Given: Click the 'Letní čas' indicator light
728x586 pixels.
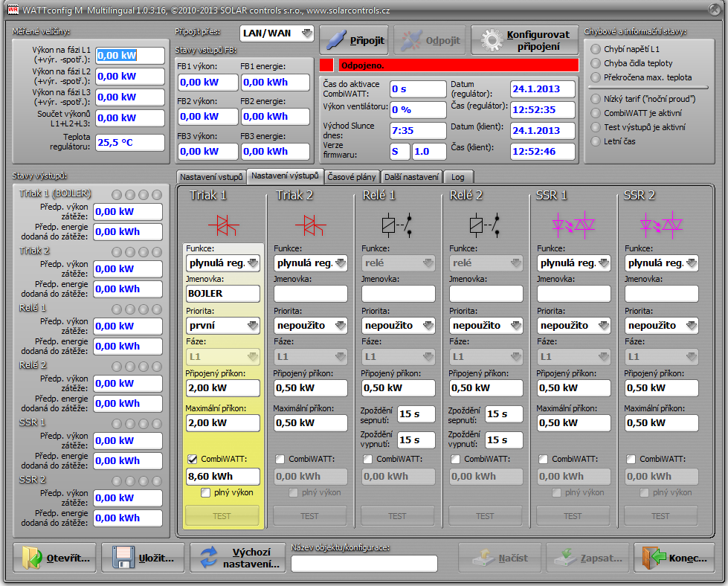Looking at the screenshot, I should [596, 141].
